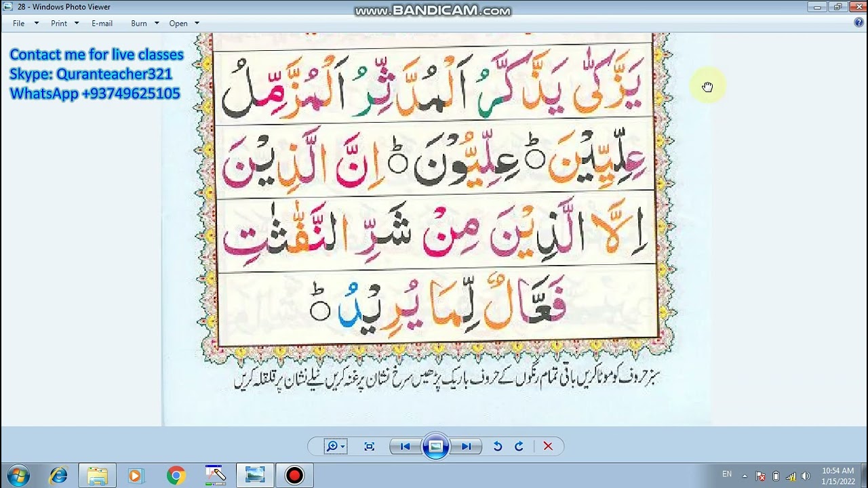Image resolution: width=868 pixels, height=488 pixels.
Task: Click the EN language indicator
Action: (x=727, y=474)
